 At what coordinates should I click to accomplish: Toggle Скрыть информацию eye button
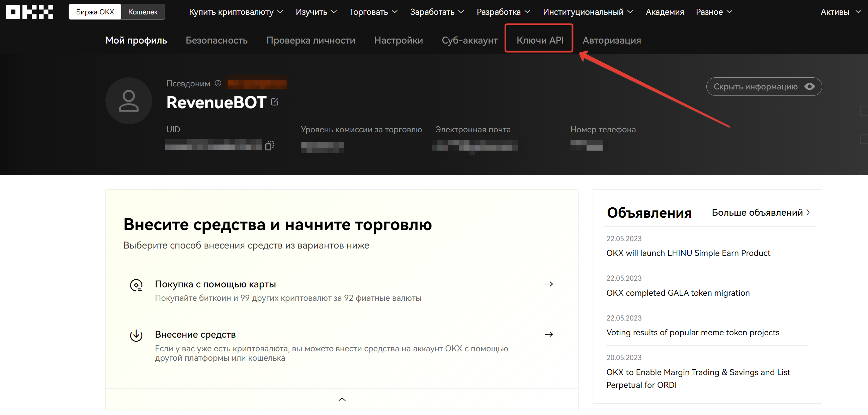pyautogui.click(x=764, y=87)
